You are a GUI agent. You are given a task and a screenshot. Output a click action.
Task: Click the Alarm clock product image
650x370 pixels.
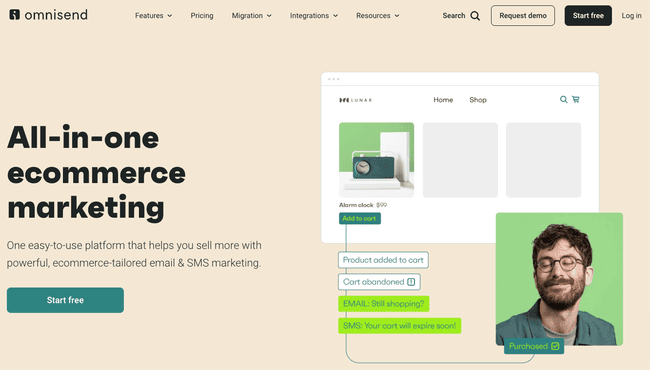[x=376, y=160]
